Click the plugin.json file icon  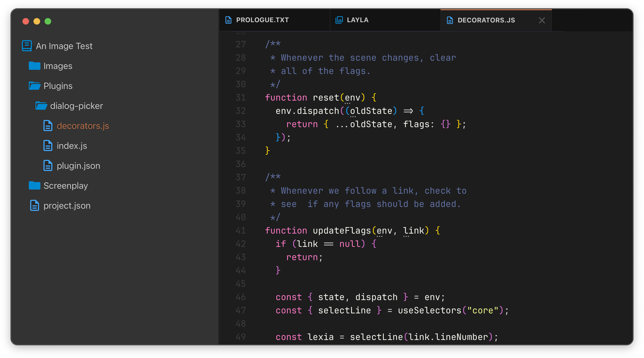48,166
